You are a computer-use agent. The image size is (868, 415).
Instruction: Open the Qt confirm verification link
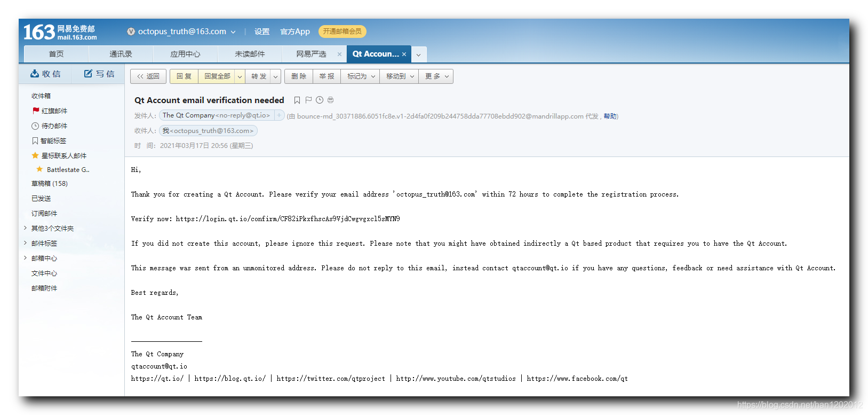[288, 219]
